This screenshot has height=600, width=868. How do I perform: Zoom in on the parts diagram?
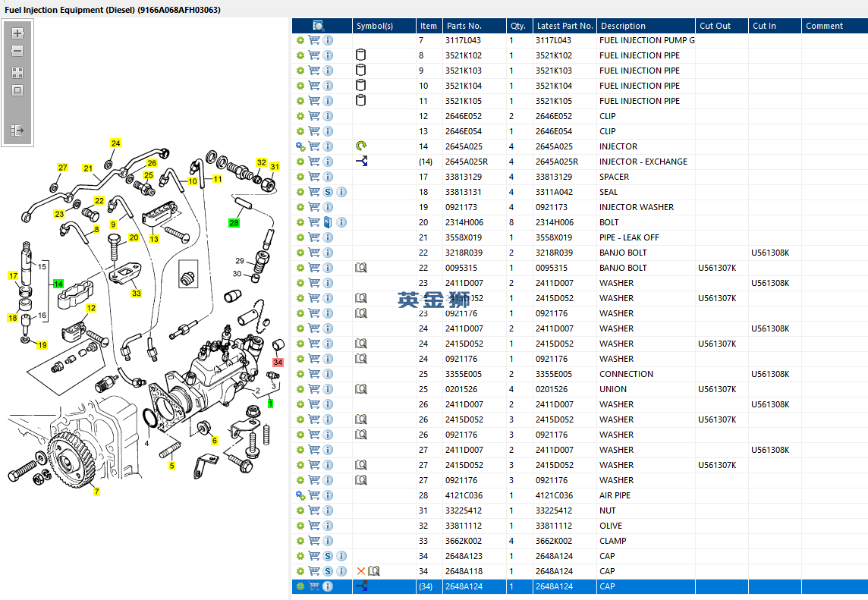click(x=17, y=33)
